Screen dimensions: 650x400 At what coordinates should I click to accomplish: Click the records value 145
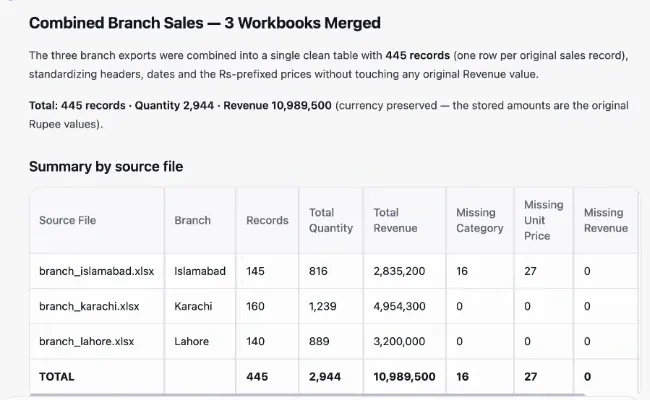coord(255,271)
